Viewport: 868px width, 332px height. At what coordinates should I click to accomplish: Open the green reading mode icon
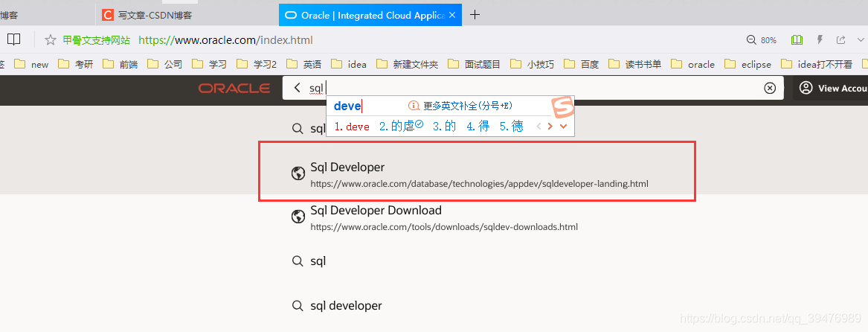pos(797,40)
